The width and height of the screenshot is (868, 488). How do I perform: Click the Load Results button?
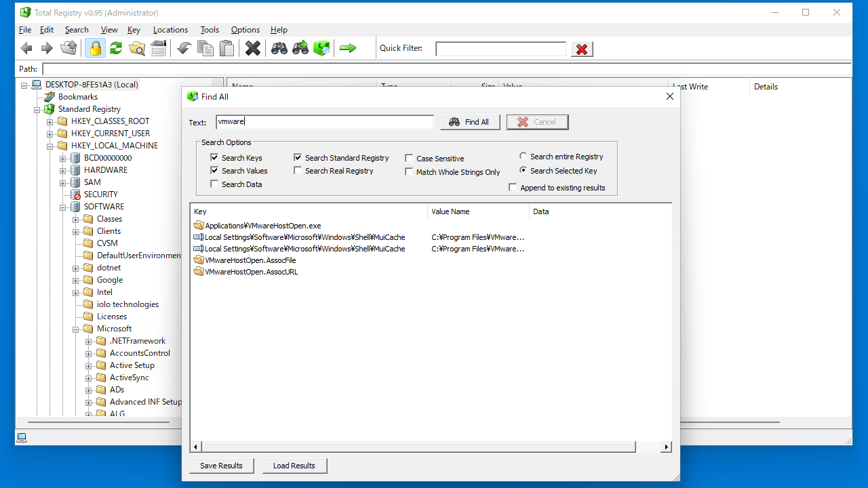[x=294, y=466]
